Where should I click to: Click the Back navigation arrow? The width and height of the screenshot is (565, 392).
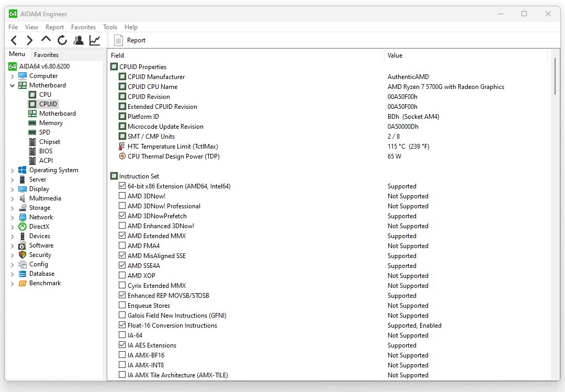[14, 40]
